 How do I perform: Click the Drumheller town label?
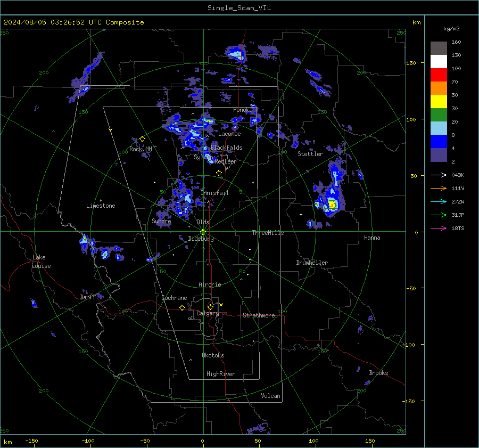coord(312,263)
